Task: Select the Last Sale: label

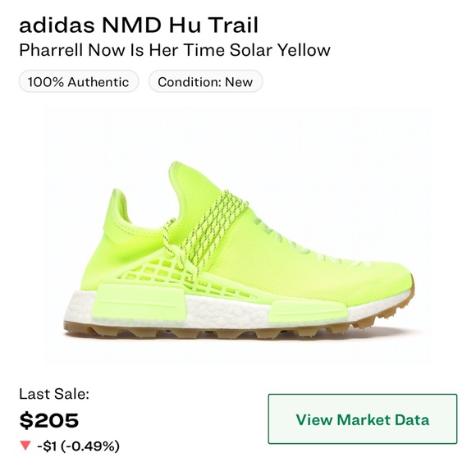Action: click(x=54, y=394)
